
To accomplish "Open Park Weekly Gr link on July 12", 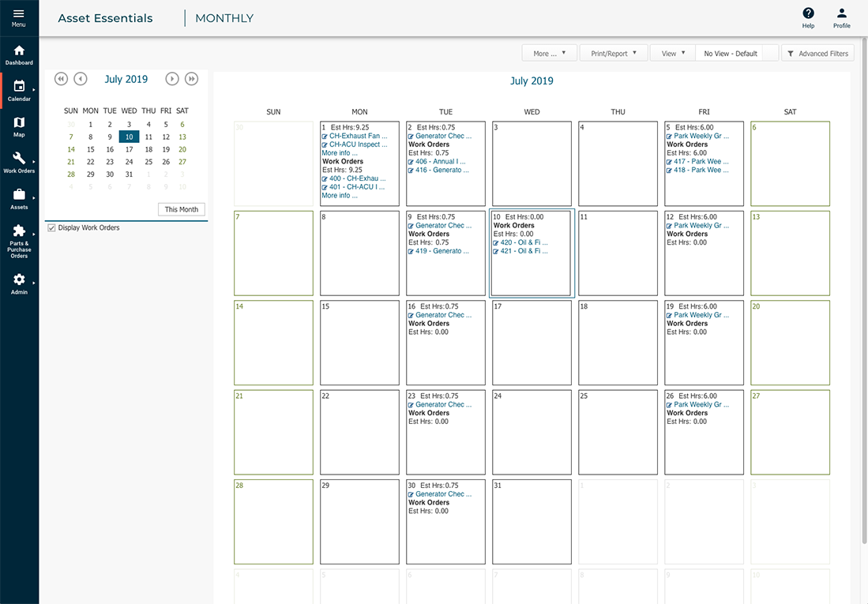I will [701, 226].
